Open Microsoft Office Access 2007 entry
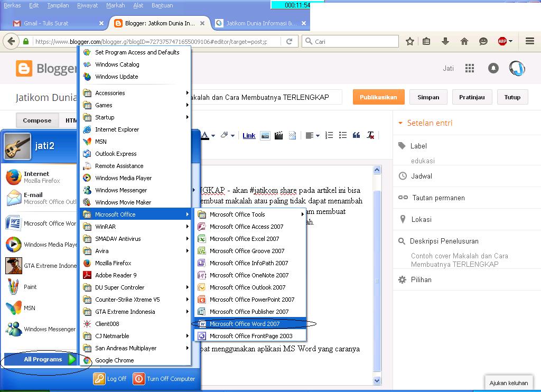The height and width of the screenshot is (392, 541). pos(250,227)
